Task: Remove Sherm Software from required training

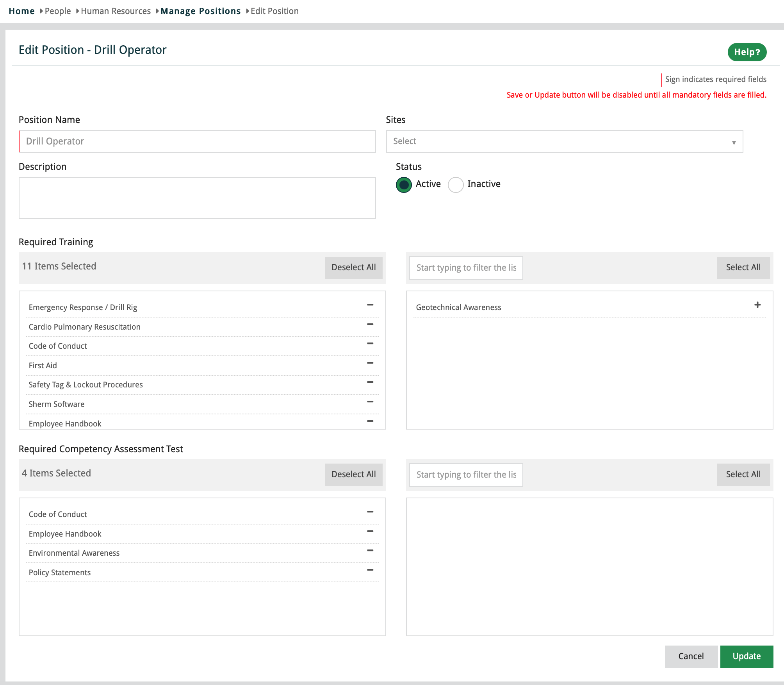Action: click(370, 401)
